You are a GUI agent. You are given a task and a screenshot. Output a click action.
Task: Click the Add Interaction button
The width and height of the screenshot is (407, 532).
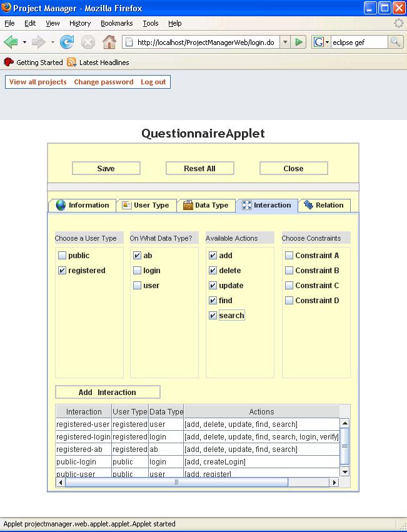[x=108, y=392]
